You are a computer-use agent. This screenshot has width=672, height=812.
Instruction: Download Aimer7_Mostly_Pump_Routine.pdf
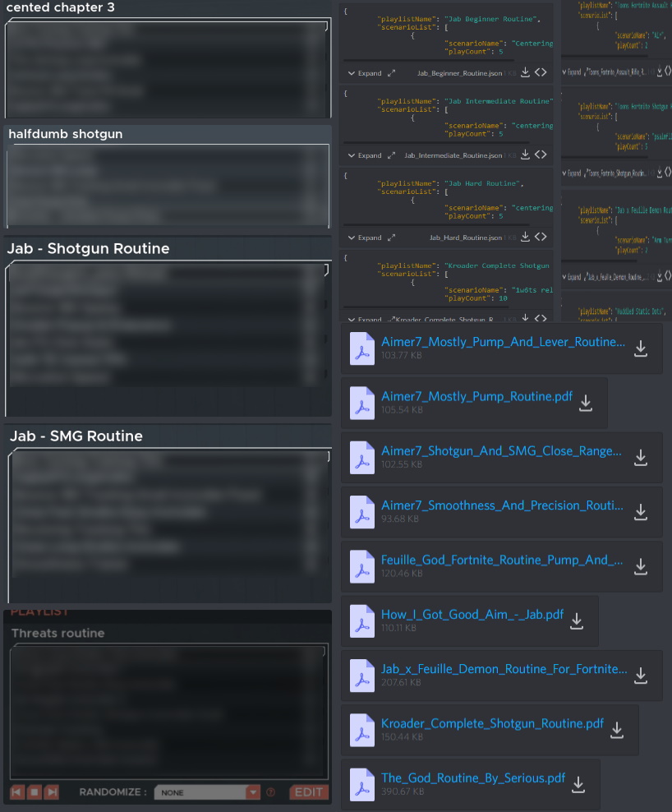(585, 403)
